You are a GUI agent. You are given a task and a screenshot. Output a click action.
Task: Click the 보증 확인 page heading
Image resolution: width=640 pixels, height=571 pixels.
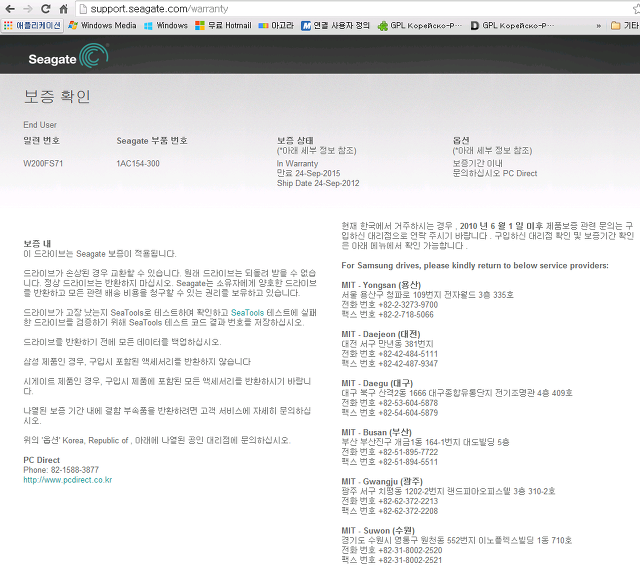(x=57, y=97)
